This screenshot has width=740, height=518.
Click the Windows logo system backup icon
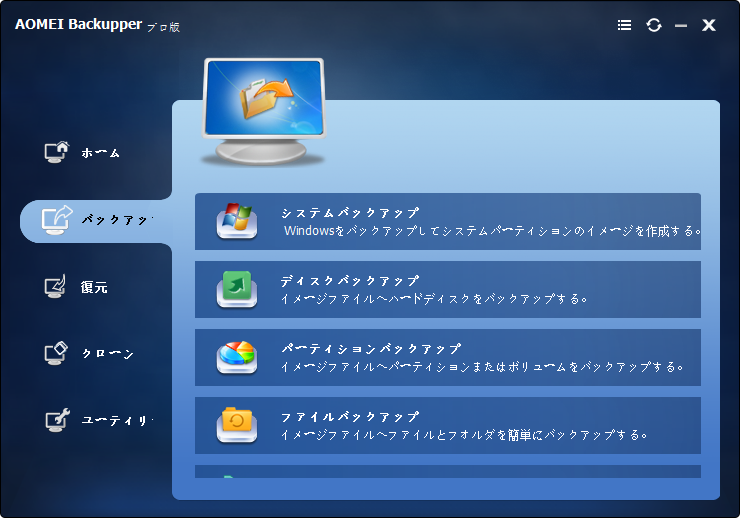click(237, 221)
